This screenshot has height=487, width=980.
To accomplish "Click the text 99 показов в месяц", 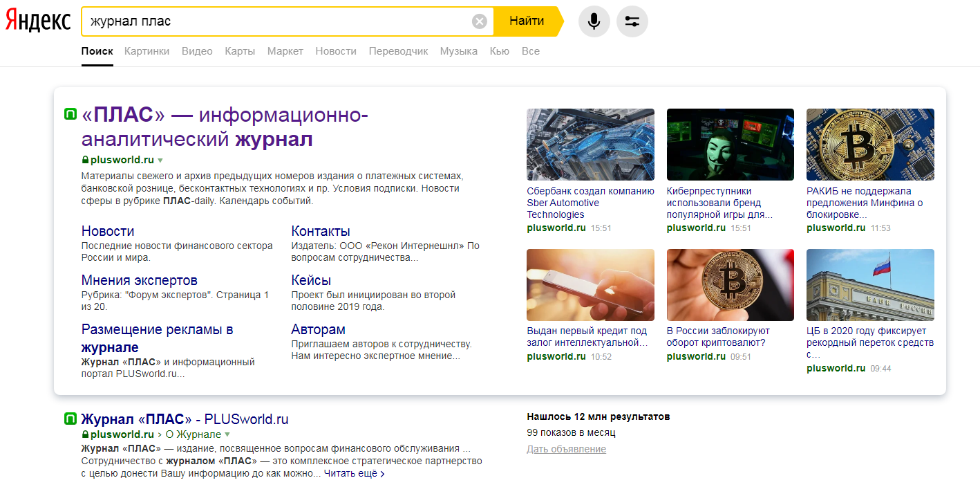I will [x=571, y=432].
